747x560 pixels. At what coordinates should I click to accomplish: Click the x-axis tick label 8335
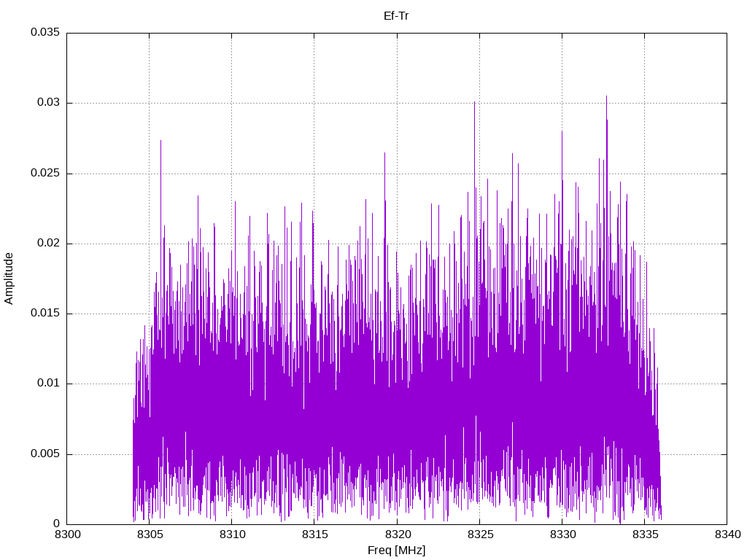tap(645, 534)
